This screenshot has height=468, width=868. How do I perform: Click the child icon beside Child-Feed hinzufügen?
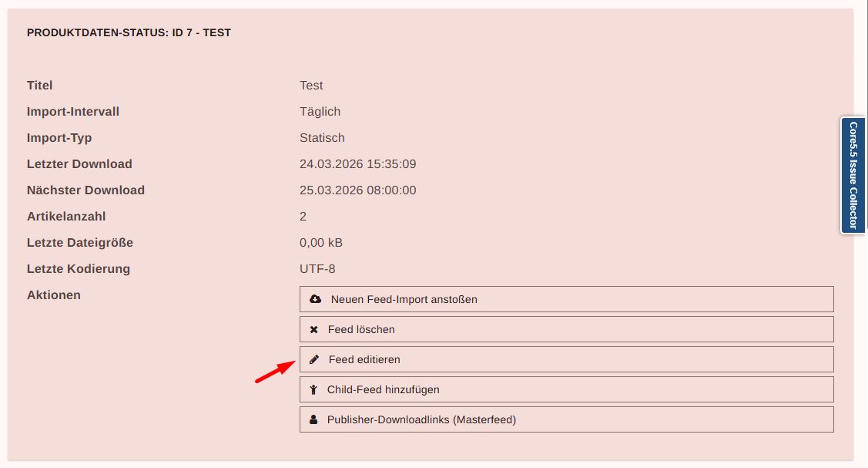tap(313, 389)
